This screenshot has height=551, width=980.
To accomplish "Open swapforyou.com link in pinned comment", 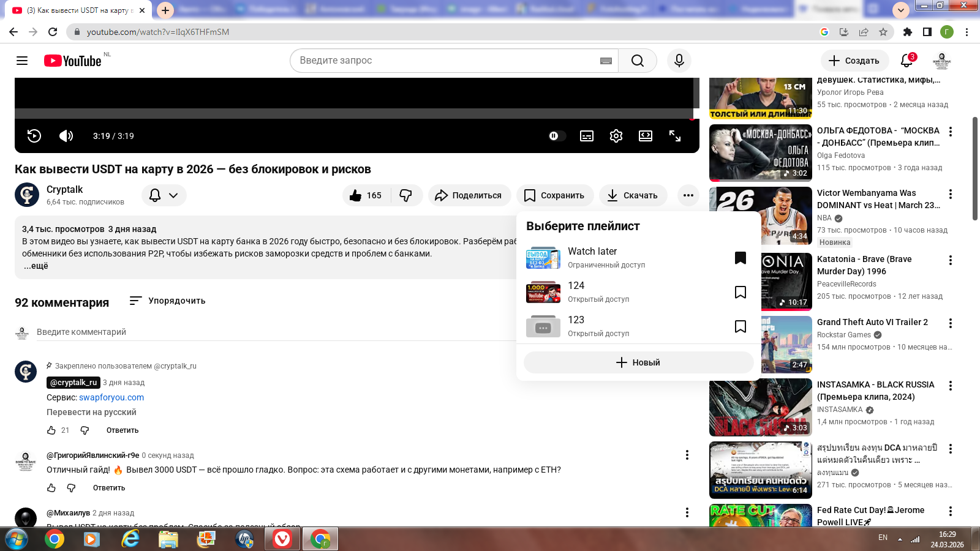I will click(111, 397).
